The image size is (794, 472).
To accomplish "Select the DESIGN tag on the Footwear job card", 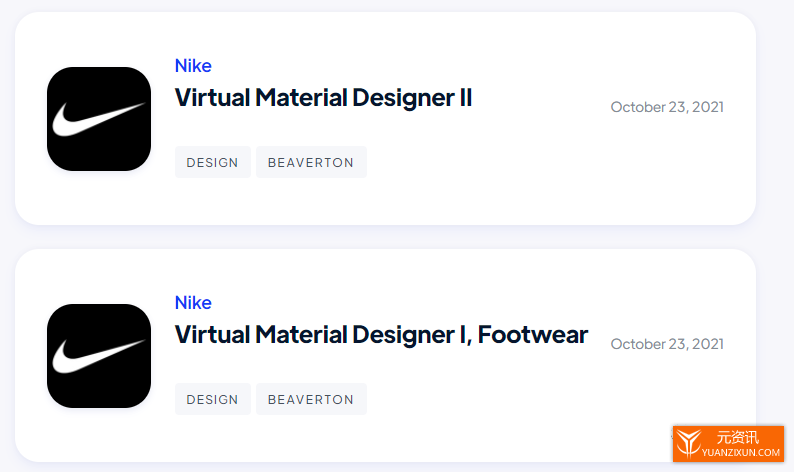I will click(213, 399).
